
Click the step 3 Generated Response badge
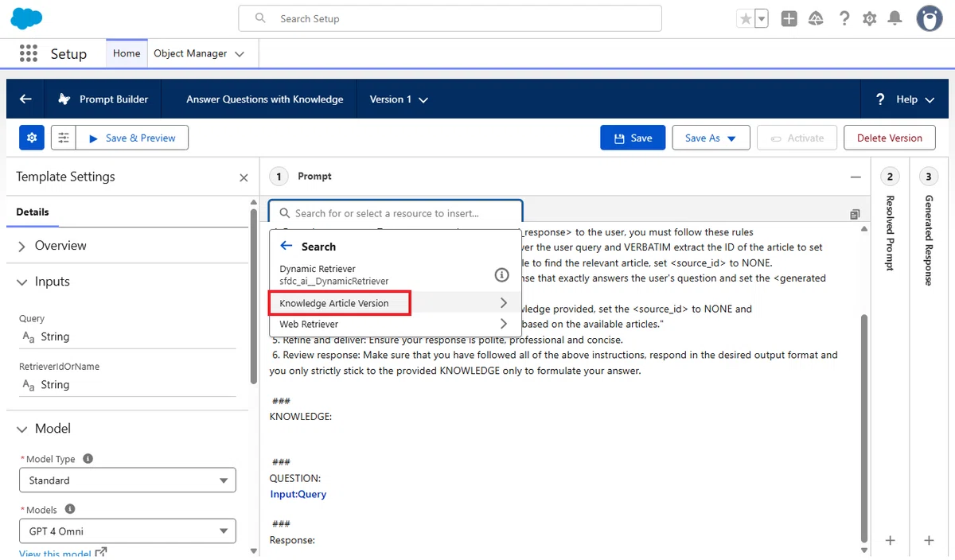929,177
